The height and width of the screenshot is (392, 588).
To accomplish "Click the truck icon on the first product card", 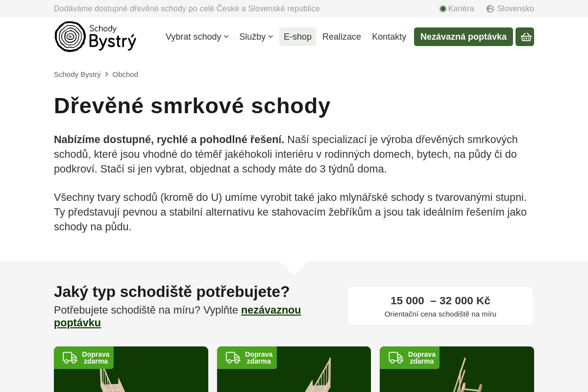I will coord(69,358).
